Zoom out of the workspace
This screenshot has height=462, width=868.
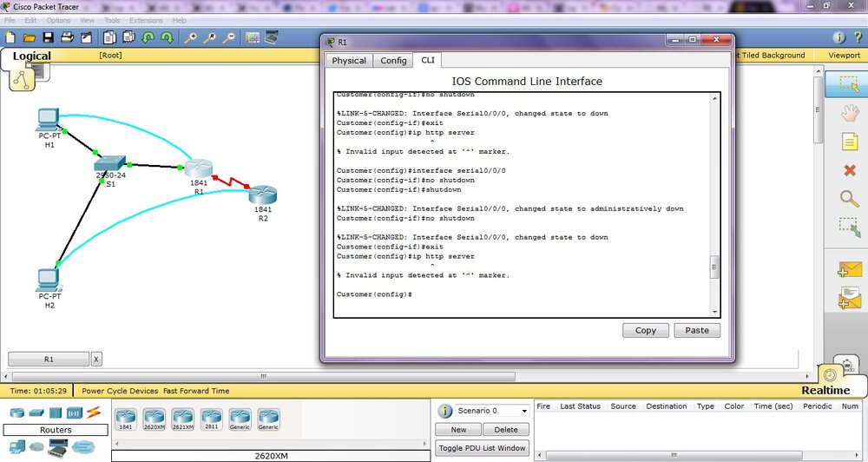pos(228,37)
